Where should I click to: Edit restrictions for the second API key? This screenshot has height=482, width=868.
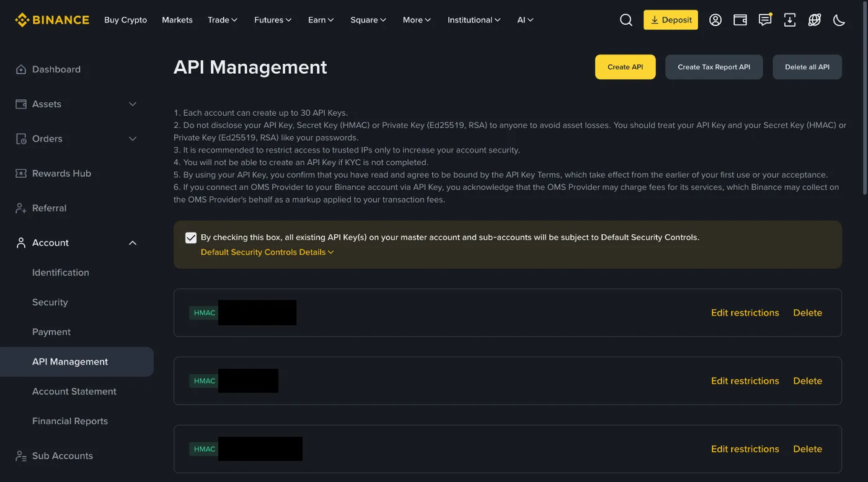pos(745,381)
